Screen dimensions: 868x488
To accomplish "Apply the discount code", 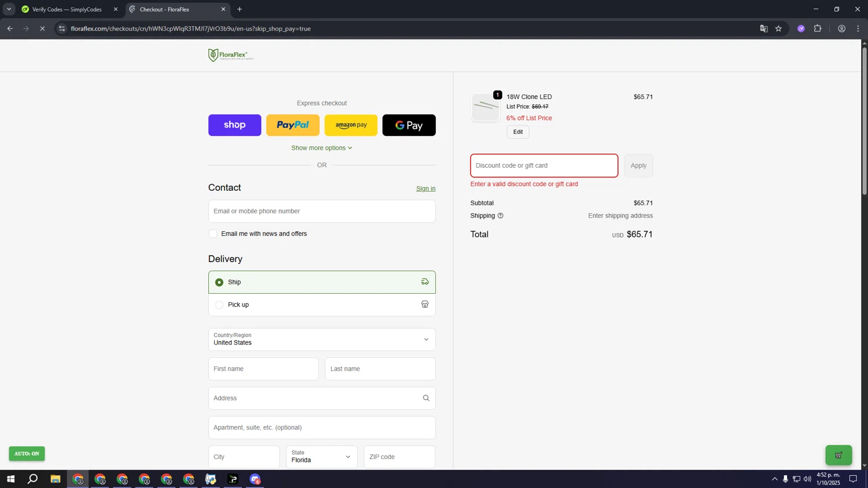I will 638,165.
